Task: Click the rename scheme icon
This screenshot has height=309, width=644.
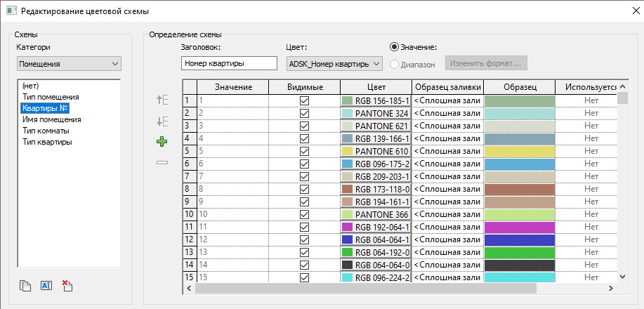Action: pyautogui.click(x=46, y=286)
